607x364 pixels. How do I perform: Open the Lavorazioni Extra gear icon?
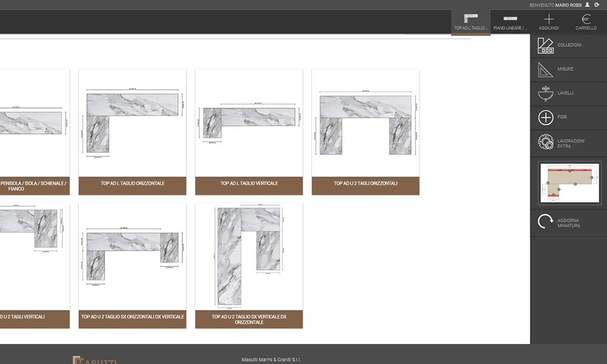546,142
